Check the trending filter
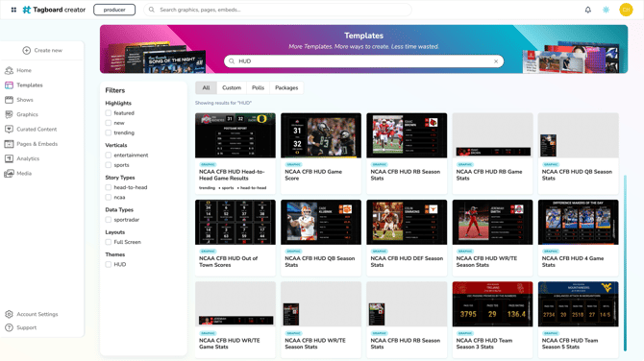The height and width of the screenshot is (361, 644). [x=109, y=132]
